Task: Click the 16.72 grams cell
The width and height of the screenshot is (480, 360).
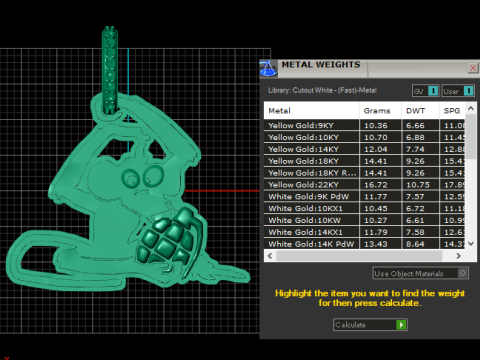Action: tap(380, 185)
